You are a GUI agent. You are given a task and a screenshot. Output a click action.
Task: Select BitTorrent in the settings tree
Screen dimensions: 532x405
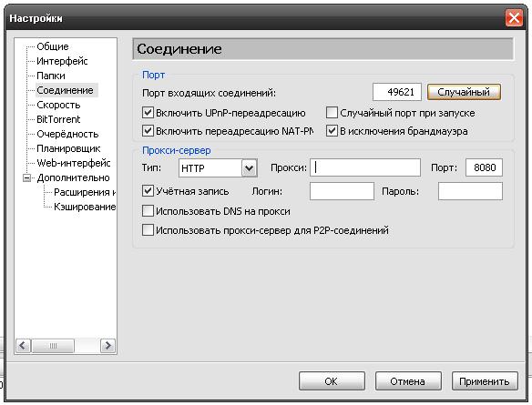(58, 119)
